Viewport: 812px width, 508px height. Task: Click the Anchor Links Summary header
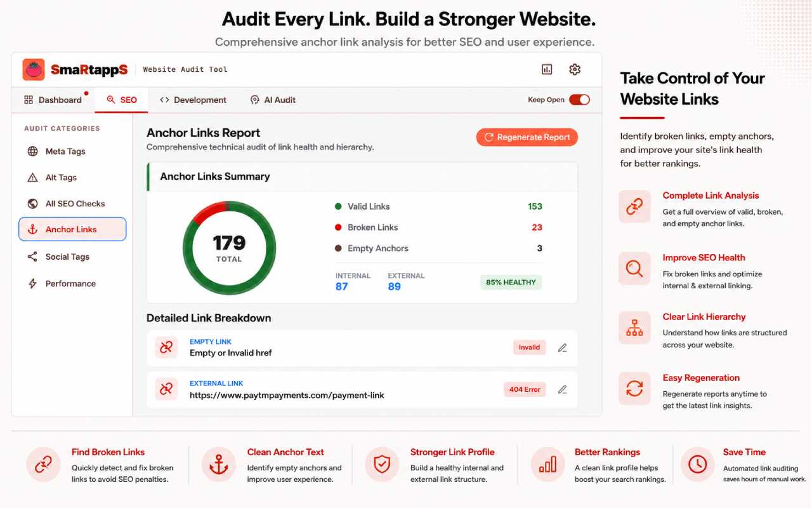point(215,177)
